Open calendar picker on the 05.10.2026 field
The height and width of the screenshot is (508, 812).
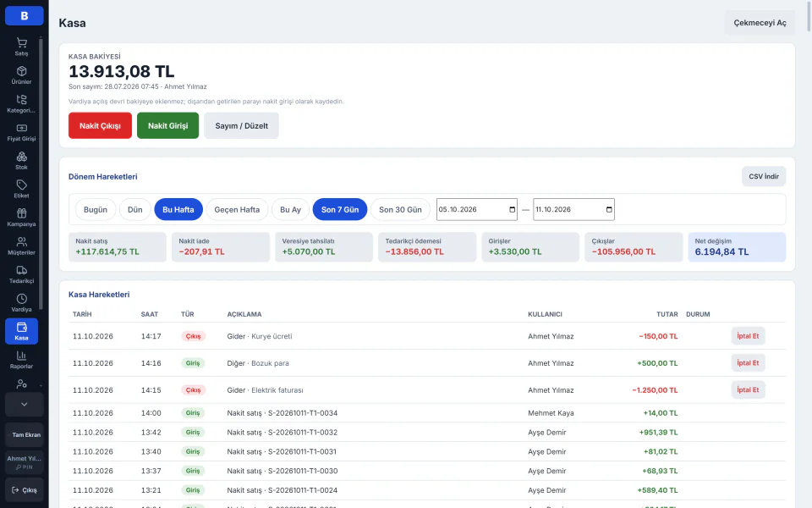[513, 209]
